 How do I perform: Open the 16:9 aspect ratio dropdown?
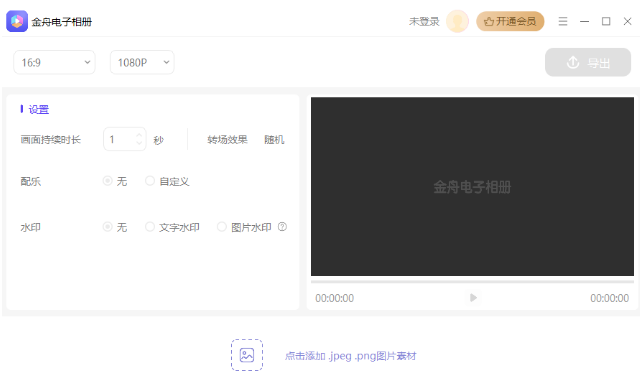[54, 62]
